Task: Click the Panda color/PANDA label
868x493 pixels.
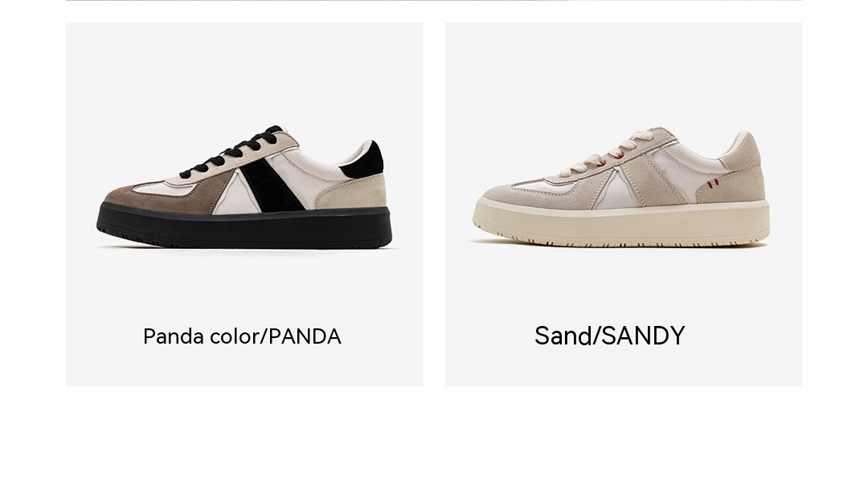Action: pyautogui.click(x=242, y=336)
